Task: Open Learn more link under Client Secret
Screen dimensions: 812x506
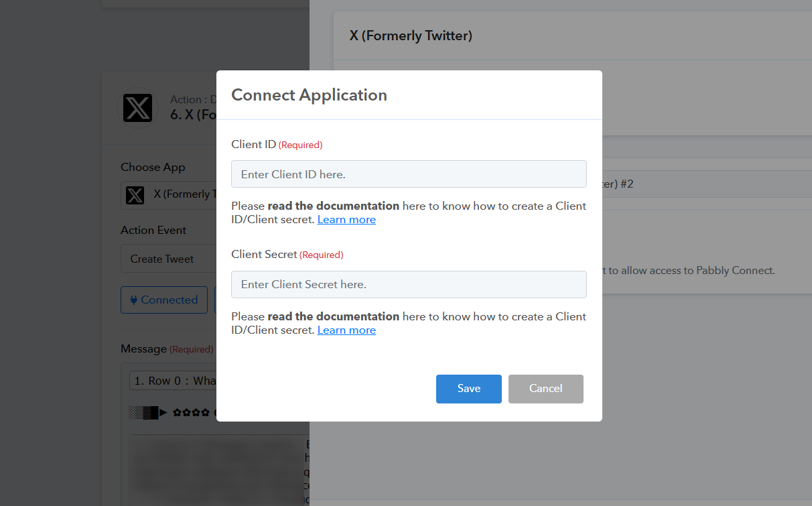Action: (346, 330)
